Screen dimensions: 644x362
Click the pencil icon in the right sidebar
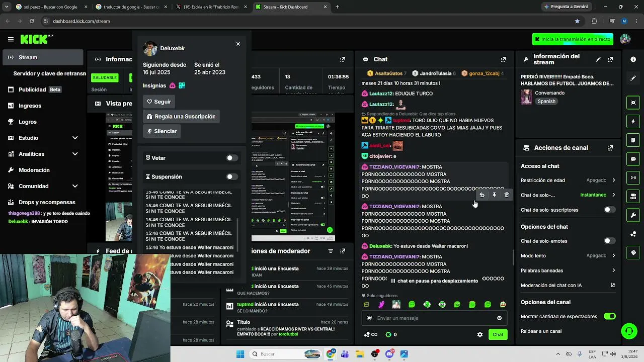[633, 78]
